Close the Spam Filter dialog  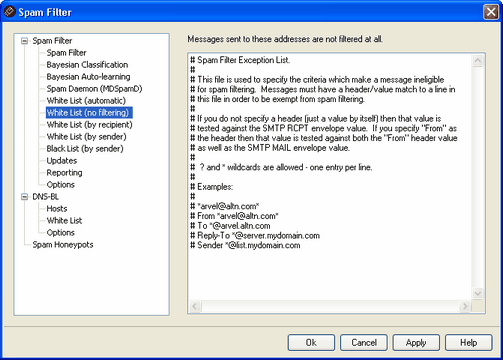[491, 12]
